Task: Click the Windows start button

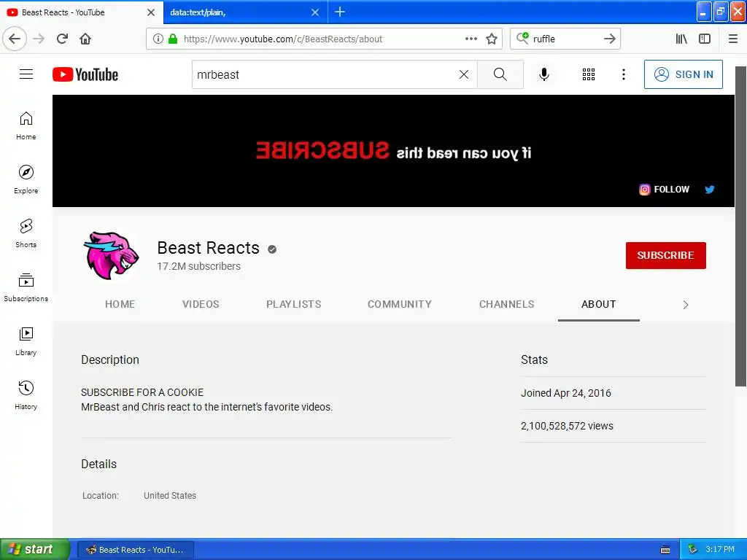Action: 35,549
